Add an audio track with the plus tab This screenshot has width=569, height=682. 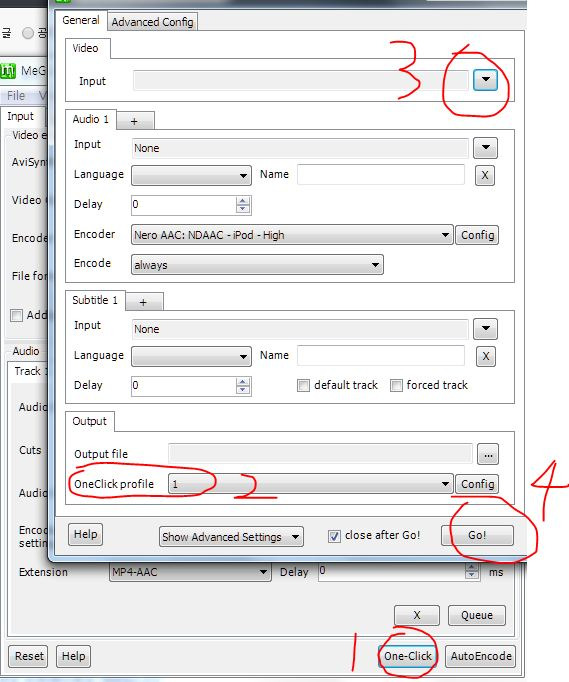134,121
